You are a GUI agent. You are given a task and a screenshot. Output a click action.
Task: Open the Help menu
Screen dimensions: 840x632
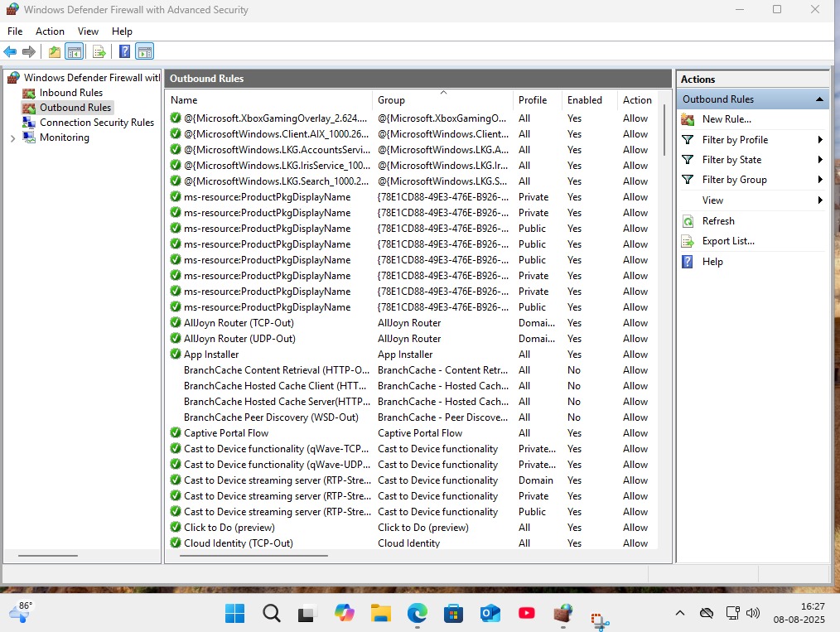click(122, 31)
